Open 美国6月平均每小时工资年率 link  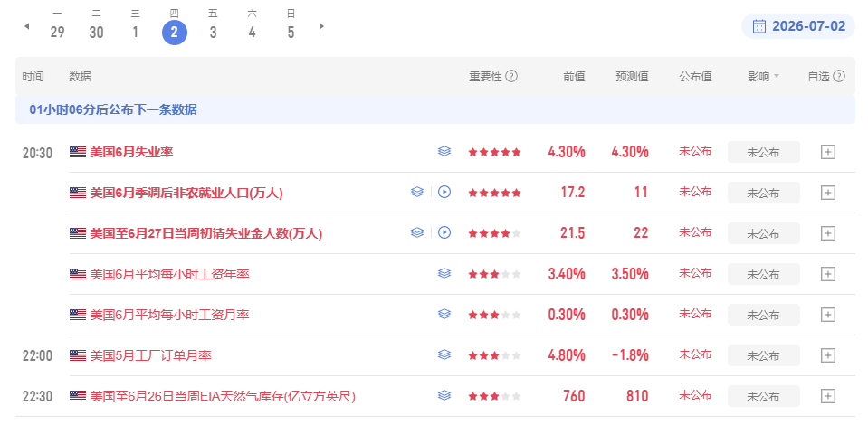tap(169, 274)
